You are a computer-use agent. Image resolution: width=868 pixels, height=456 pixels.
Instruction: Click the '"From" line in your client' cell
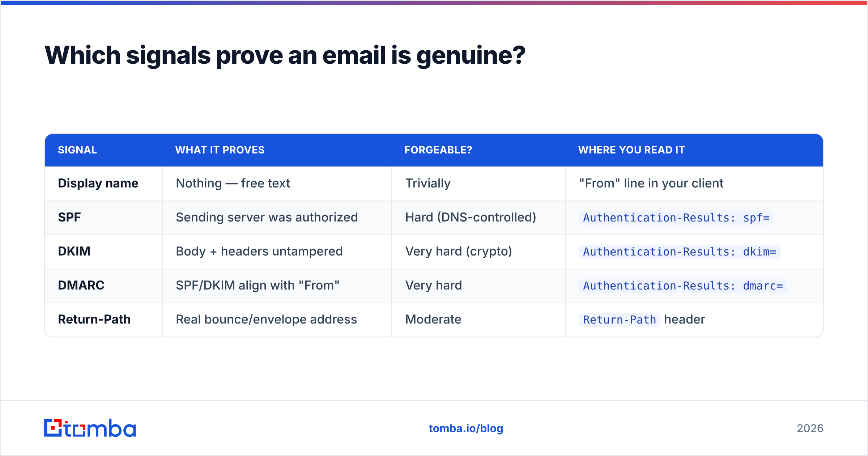(x=651, y=183)
